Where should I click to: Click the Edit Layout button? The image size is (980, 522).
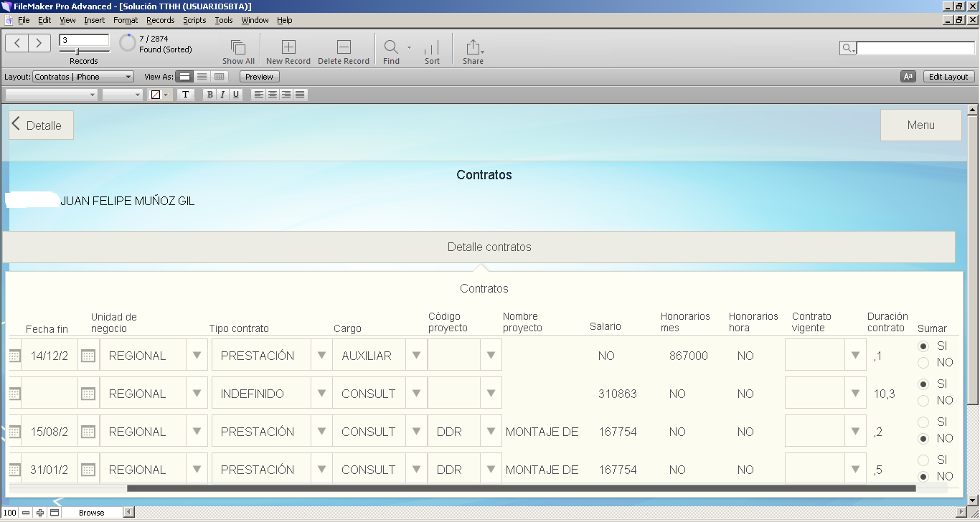948,77
